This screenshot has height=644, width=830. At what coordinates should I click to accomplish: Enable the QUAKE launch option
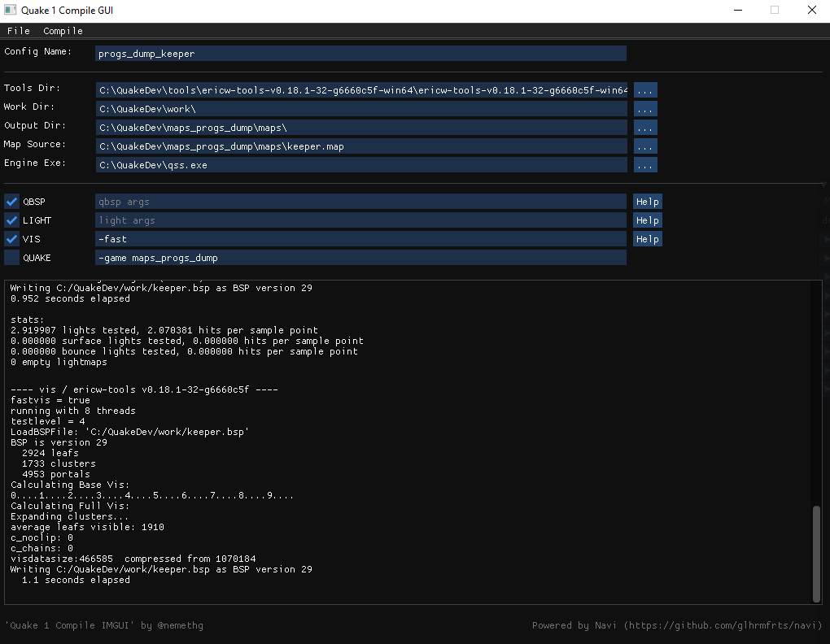click(x=11, y=257)
